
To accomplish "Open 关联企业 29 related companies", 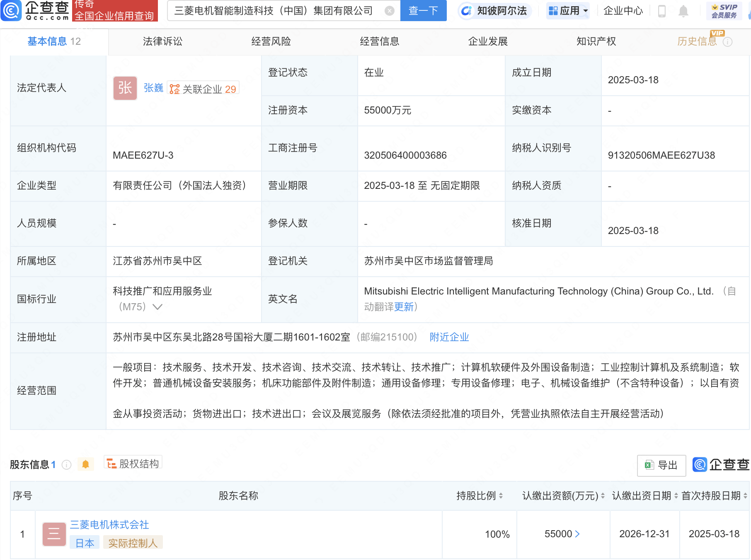I will point(203,89).
